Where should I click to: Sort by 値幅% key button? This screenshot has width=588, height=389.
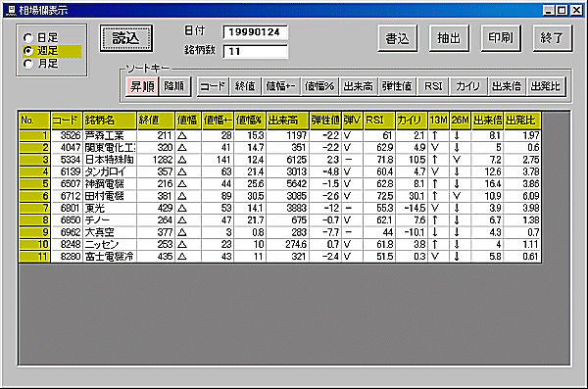point(319,86)
